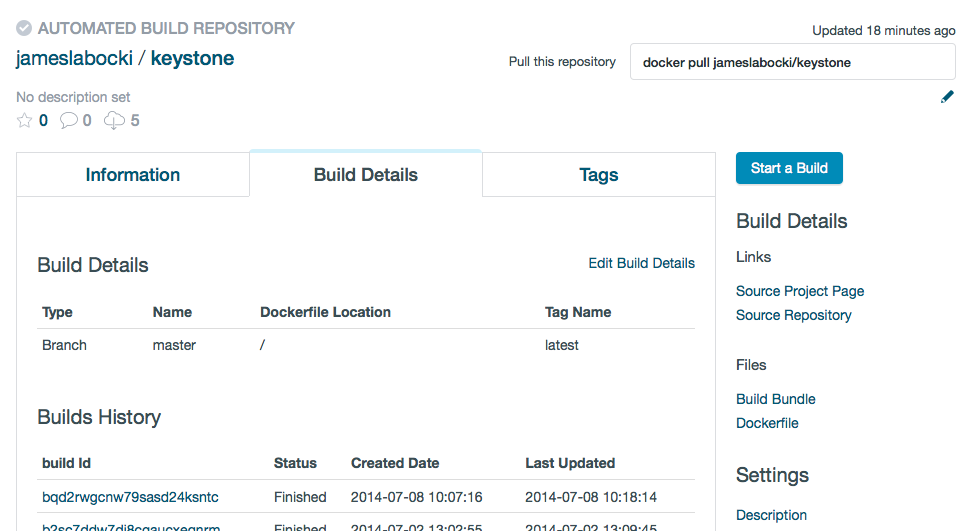Go to jameslabocki user profile link
The height and width of the screenshot is (531, 963).
point(75,58)
